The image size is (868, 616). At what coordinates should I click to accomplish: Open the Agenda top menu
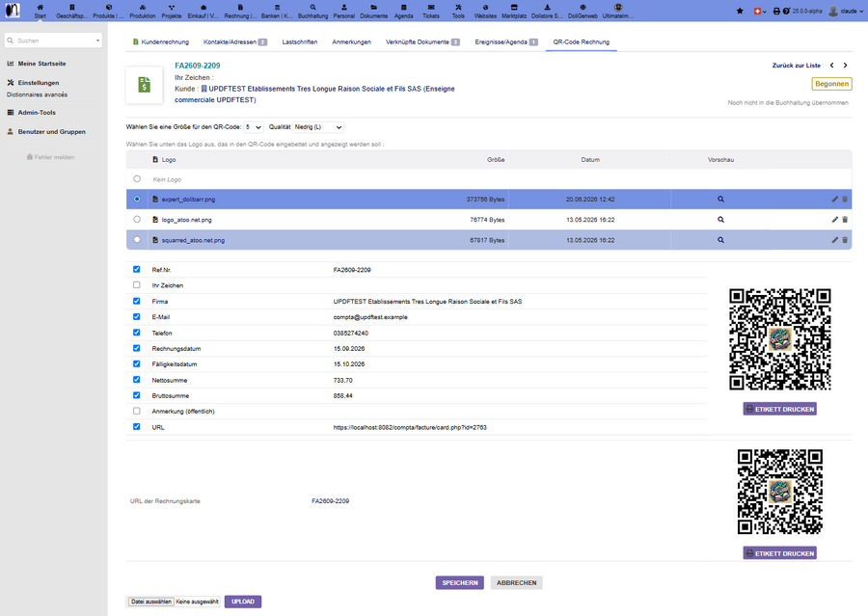[x=403, y=11]
